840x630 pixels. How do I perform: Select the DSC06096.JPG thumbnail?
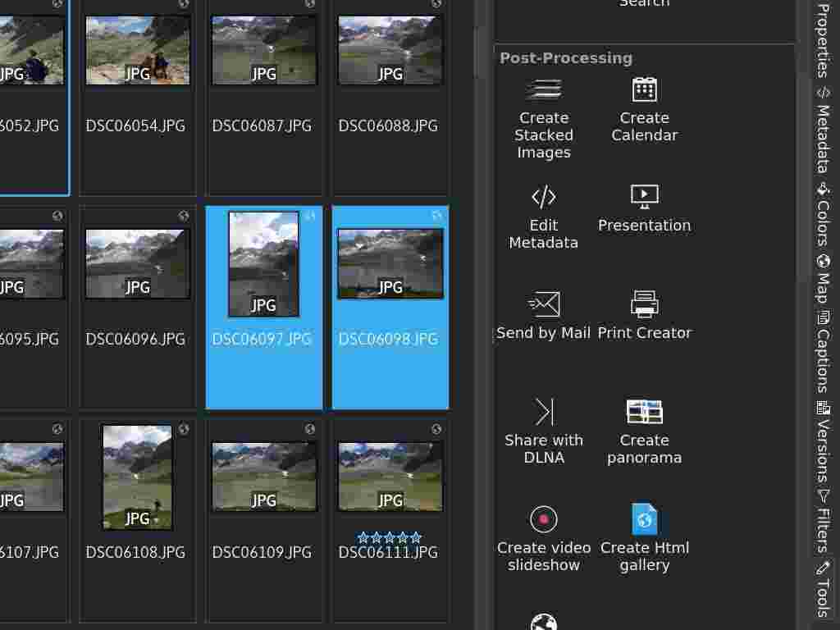[137, 262]
